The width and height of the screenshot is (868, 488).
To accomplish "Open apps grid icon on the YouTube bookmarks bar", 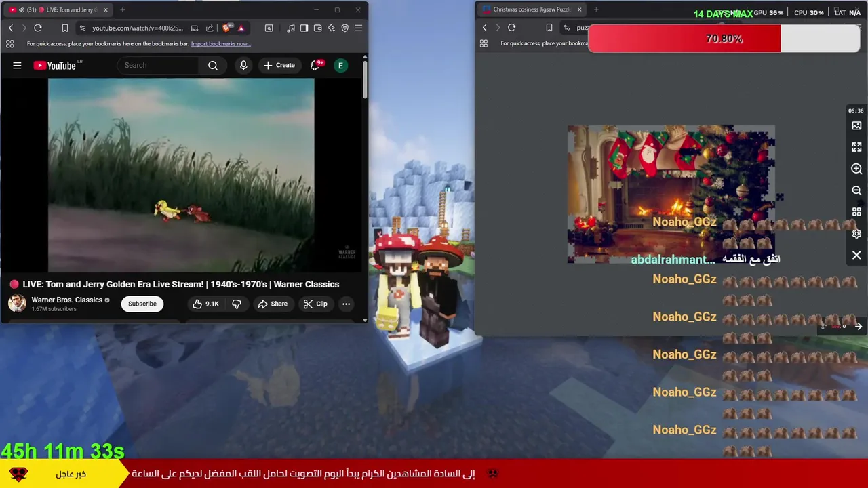I will click(x=9, y=43).
